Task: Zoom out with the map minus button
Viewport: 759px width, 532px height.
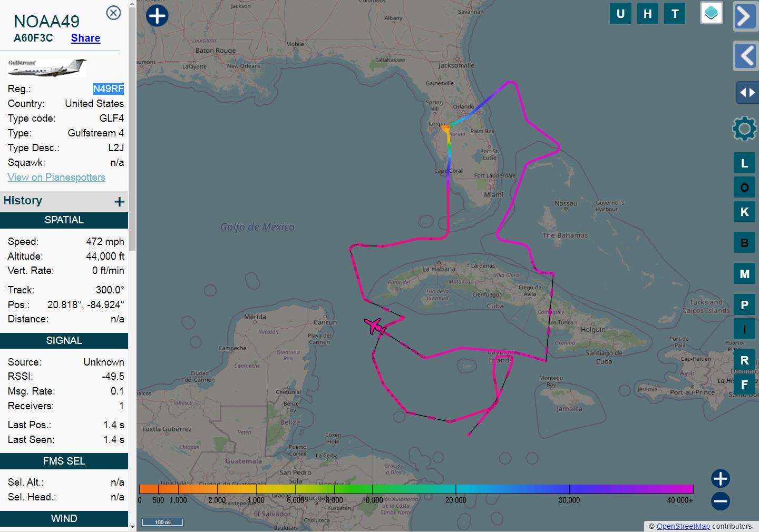Action: [721, 500]
